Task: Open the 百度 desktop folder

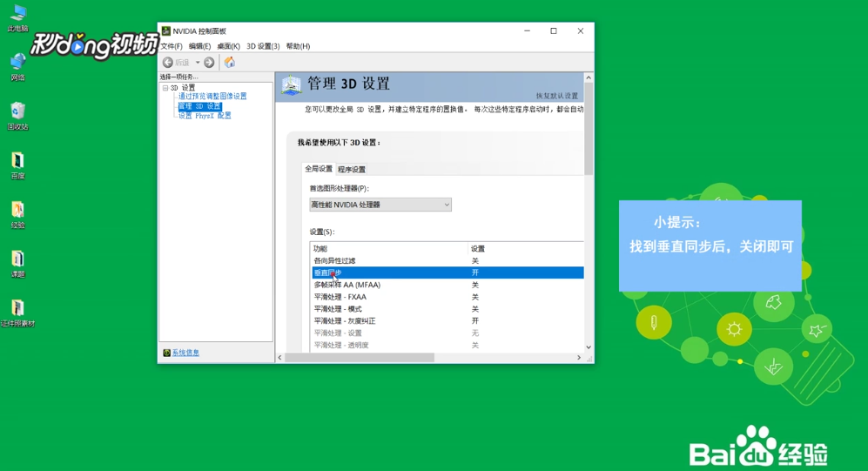Action: [x=17, y=165]
